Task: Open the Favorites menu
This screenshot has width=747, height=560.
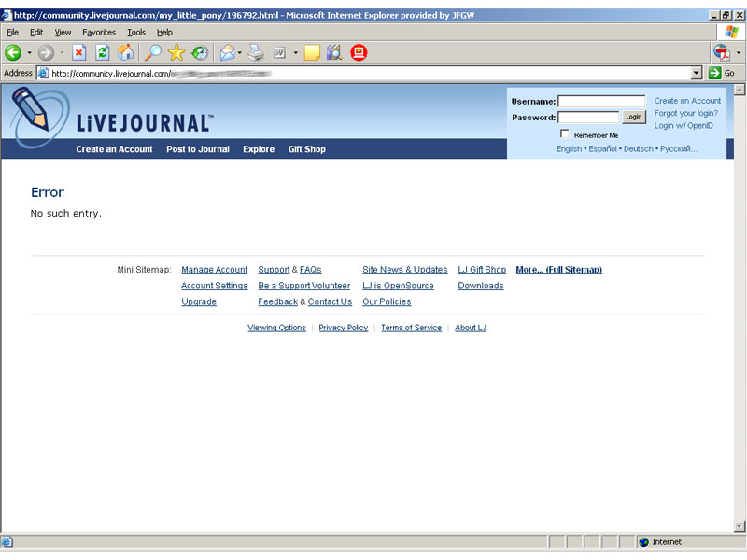Action: 99,32
